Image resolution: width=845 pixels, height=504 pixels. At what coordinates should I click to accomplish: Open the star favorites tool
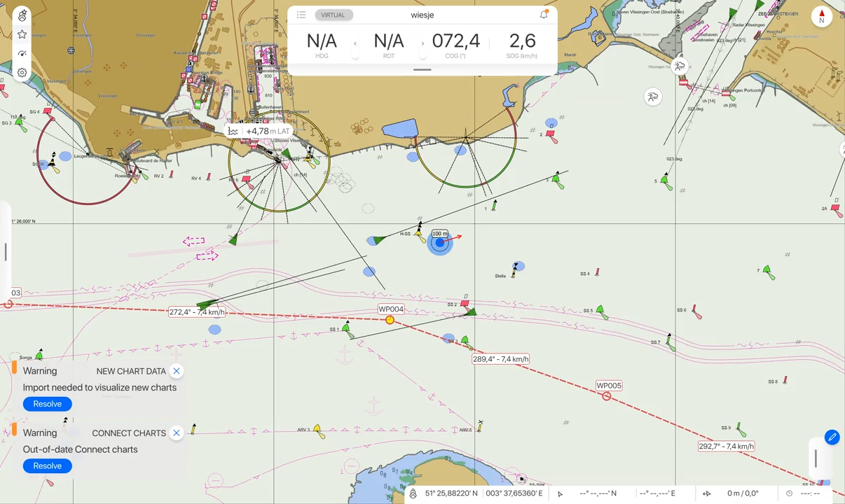22,34
